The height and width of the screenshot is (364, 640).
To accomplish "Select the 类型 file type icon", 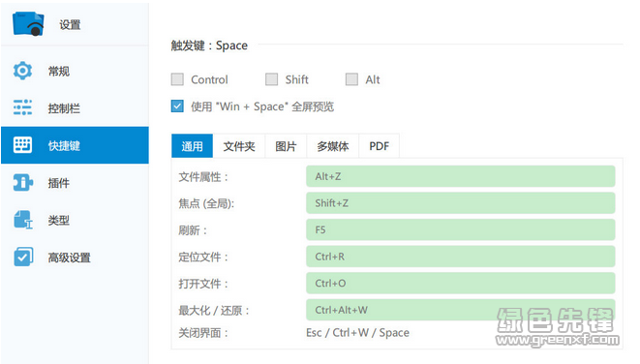I will [23, 220].
